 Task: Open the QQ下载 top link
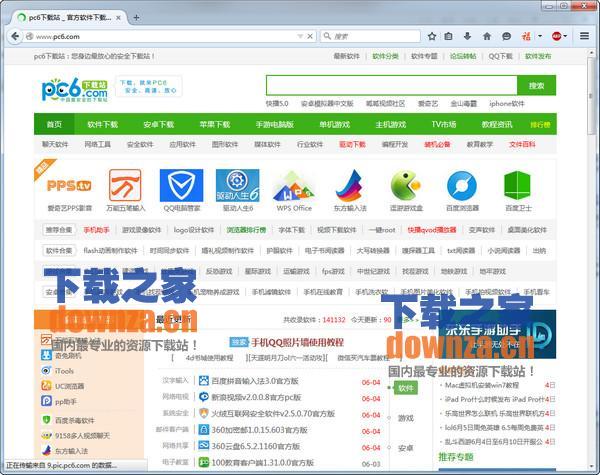pos(500,56)
